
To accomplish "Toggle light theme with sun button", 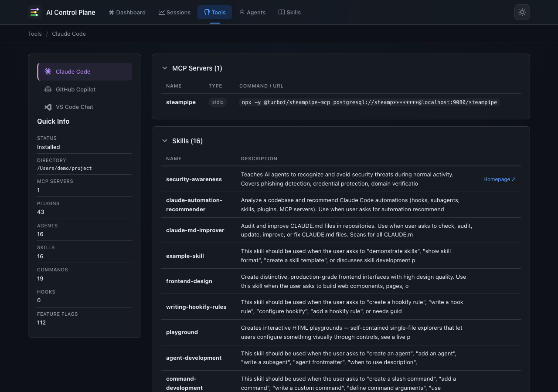I will 522,12.
